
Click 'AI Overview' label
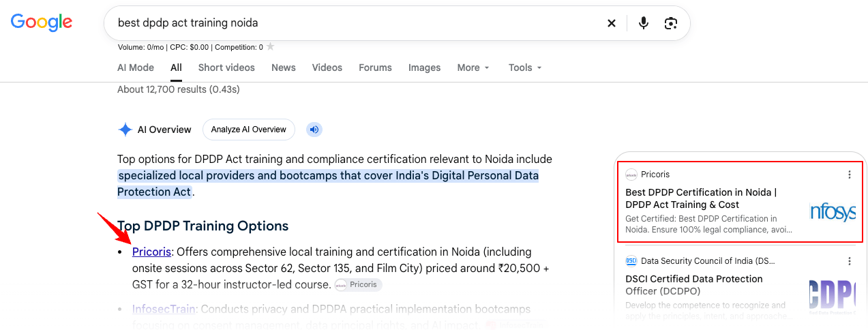[x=164, y=130]
